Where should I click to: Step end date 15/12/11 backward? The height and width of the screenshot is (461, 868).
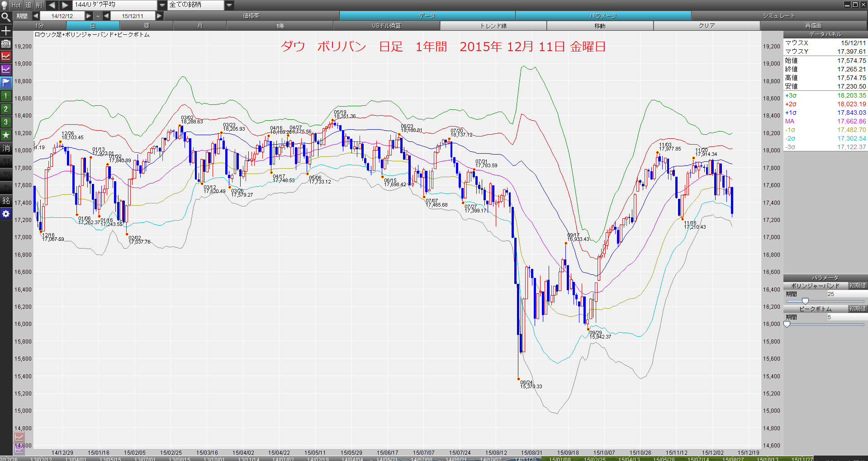(106, 16)
